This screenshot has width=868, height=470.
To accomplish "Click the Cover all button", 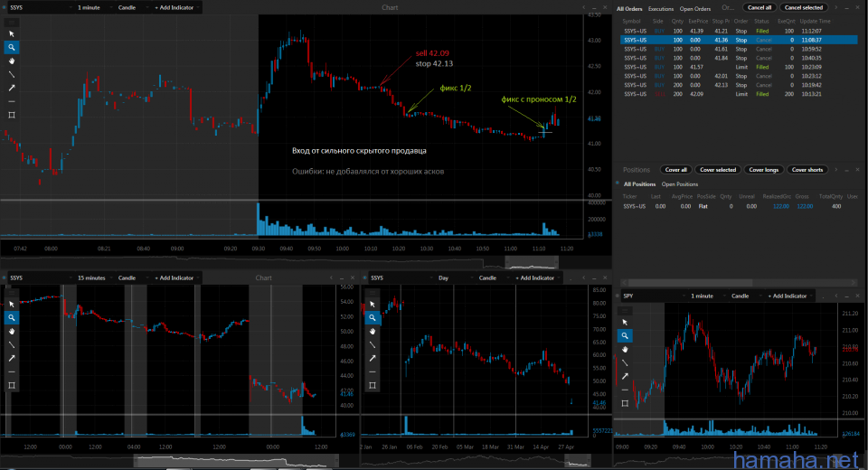I will 676,170.
